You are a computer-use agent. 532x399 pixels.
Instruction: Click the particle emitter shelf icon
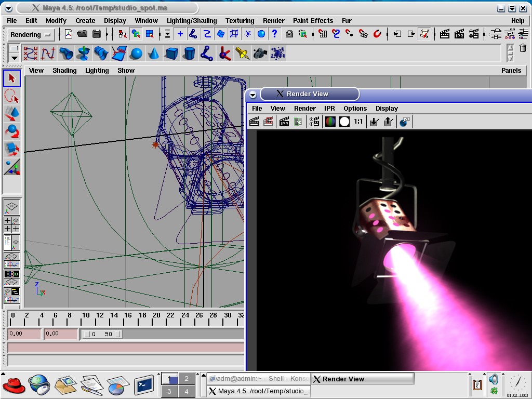[x=277, y=54]
